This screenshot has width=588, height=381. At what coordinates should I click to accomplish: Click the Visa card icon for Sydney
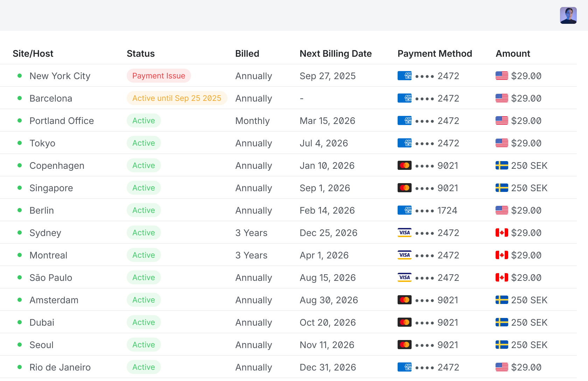coord(405,233)
